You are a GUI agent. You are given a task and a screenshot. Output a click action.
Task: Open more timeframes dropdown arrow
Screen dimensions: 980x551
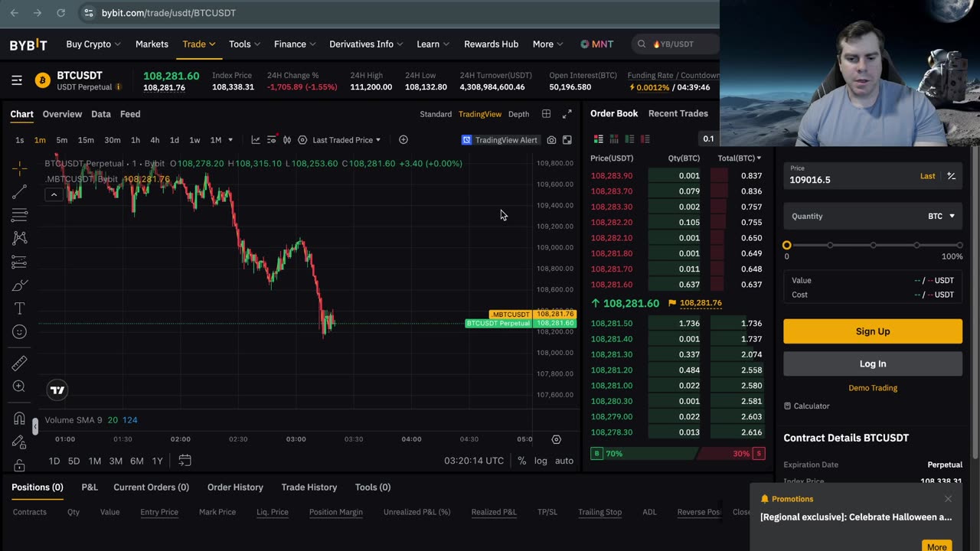coord(230,140)
